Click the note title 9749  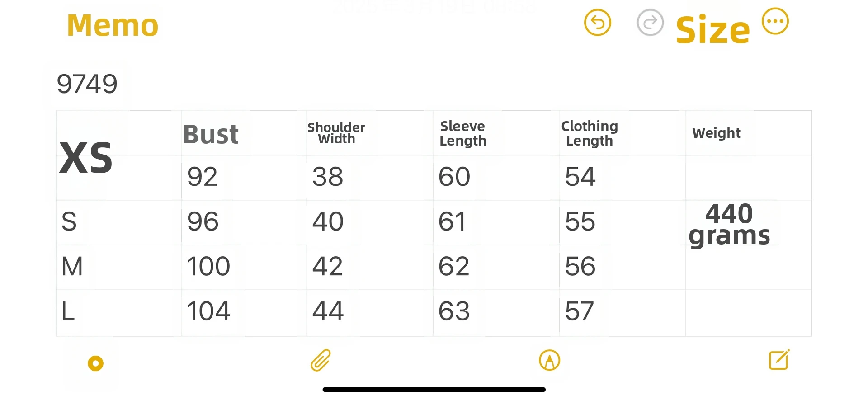click(x=87, y=84)
